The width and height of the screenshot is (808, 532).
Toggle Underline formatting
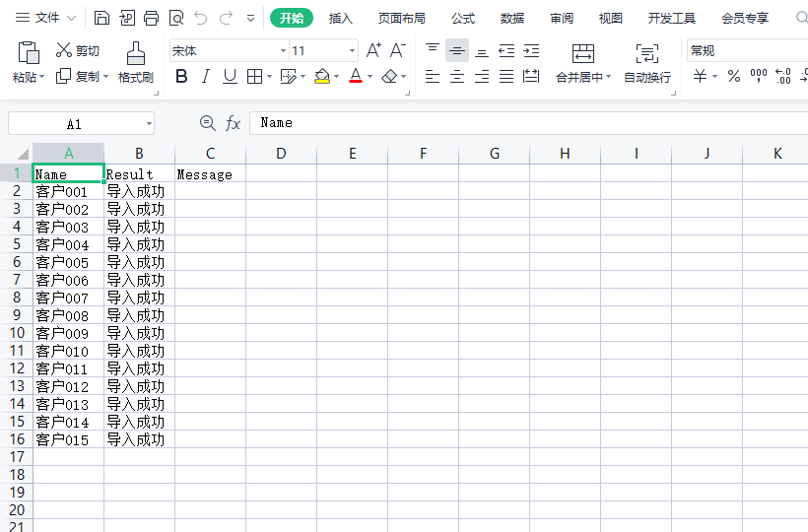(x=230, y=76)
